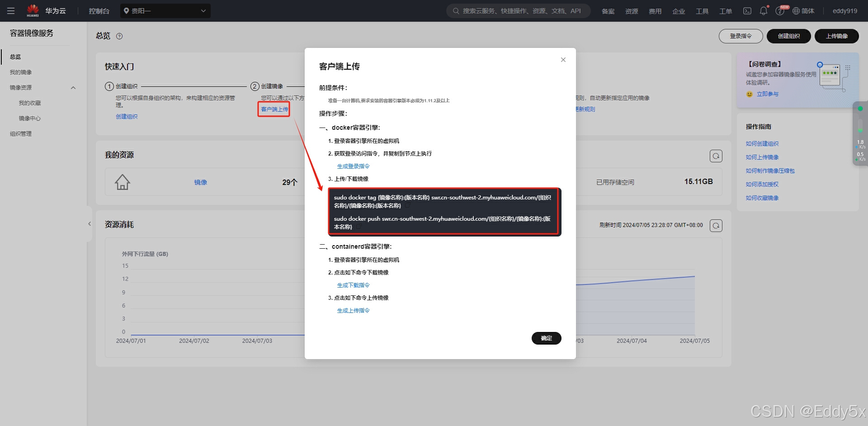
Task: Click the 15.11GB storage value
Action: point(698,181)
